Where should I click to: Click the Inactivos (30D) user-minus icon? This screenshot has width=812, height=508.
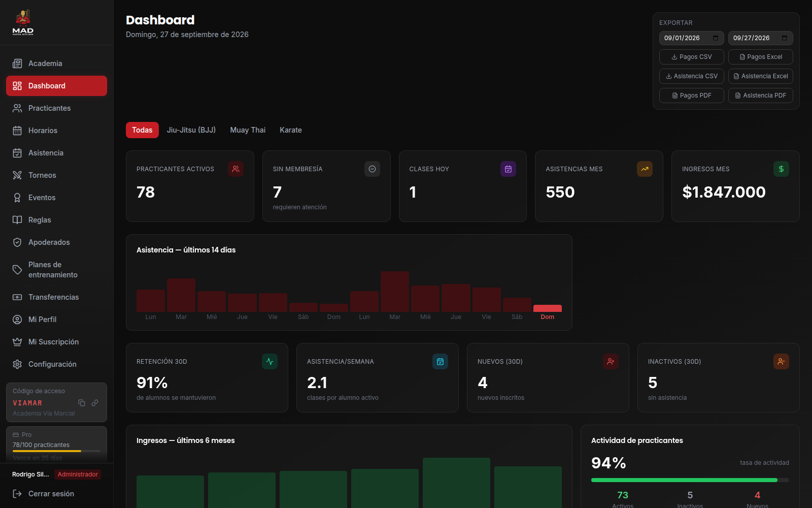781,362
